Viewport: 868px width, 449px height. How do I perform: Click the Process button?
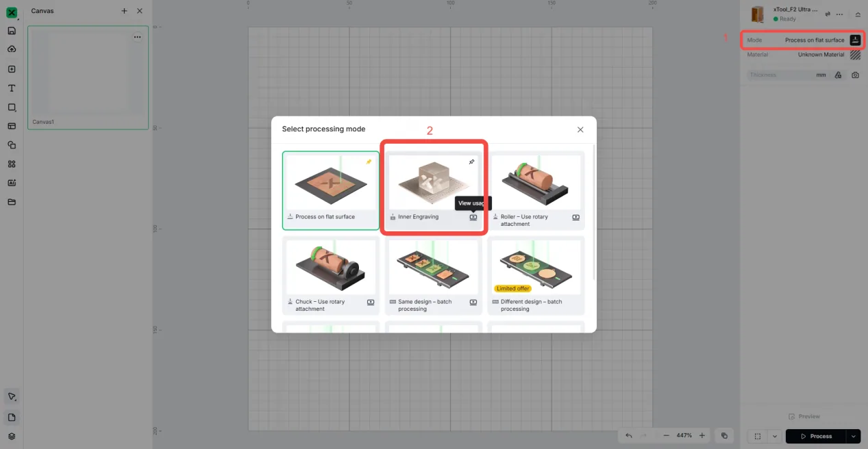pos(817,436)
